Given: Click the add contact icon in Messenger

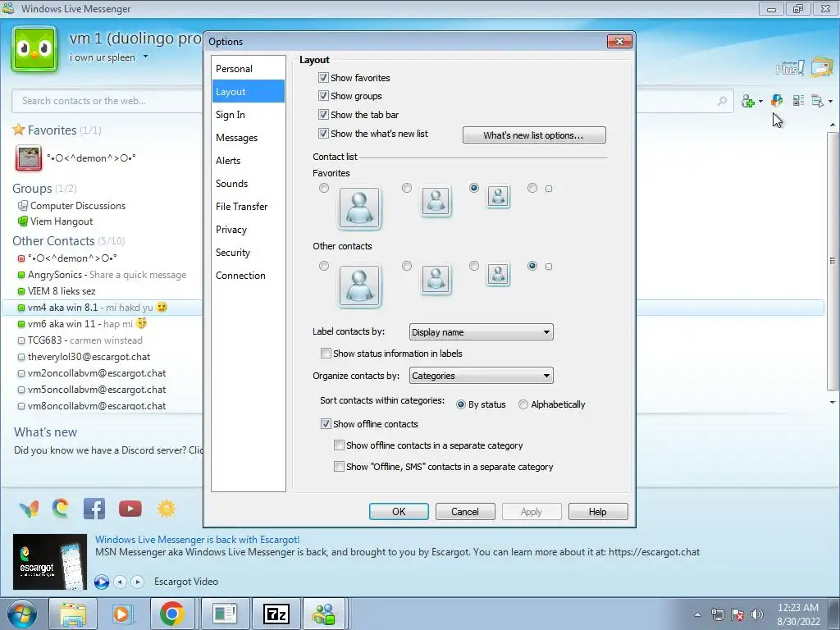Looking at the screenshot, I should click(747, 101).
